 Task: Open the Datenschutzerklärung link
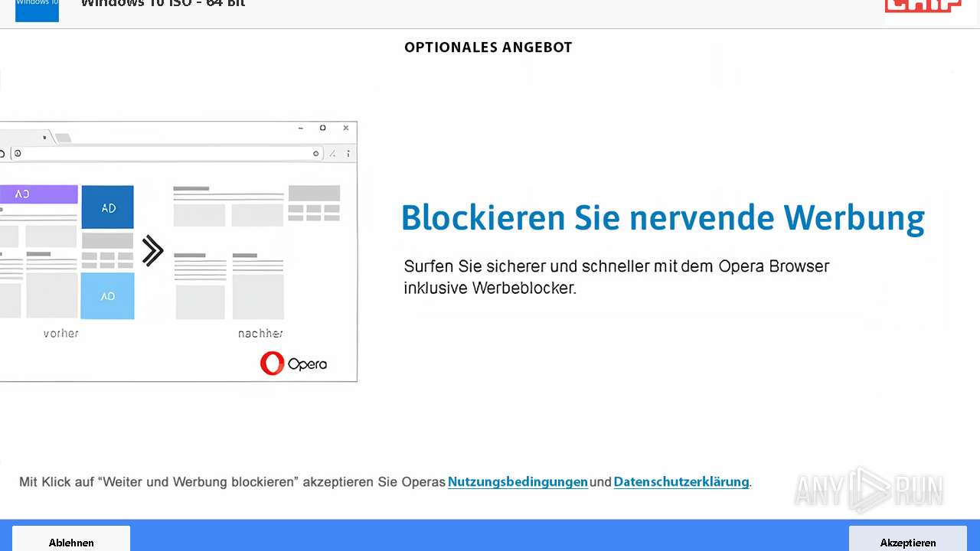(x=681, y=482)
